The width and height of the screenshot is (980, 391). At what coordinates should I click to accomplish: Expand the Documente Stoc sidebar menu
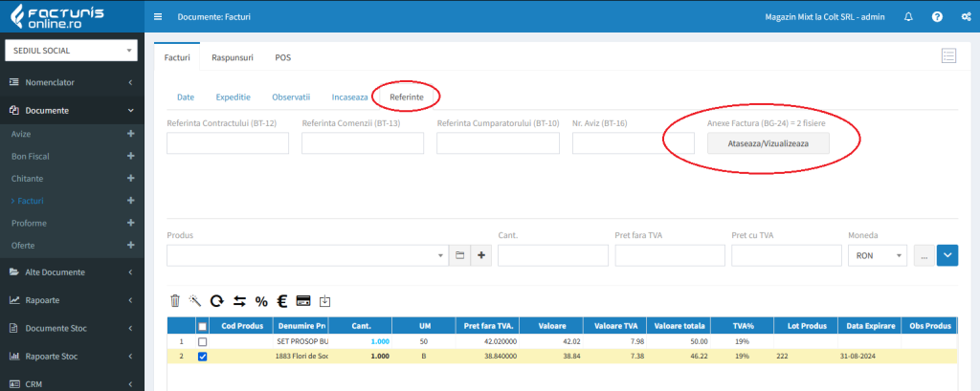(x=73, y=329)
